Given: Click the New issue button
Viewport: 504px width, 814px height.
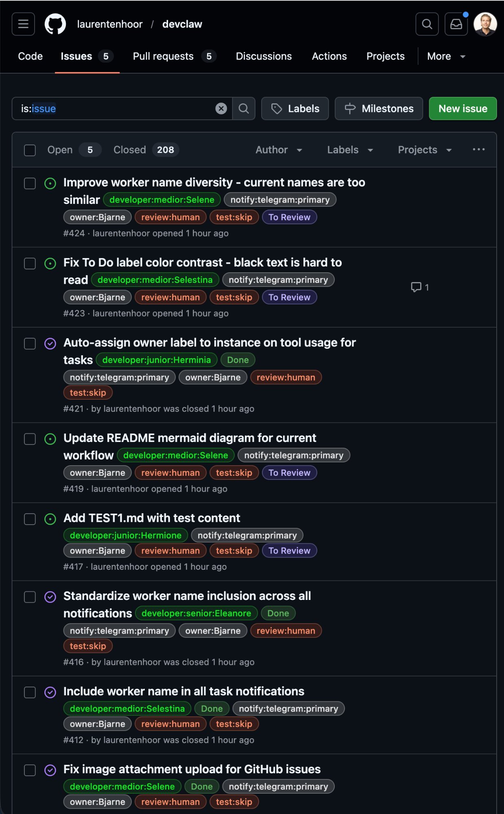Looking at the screenshot, I should [462, 108].
